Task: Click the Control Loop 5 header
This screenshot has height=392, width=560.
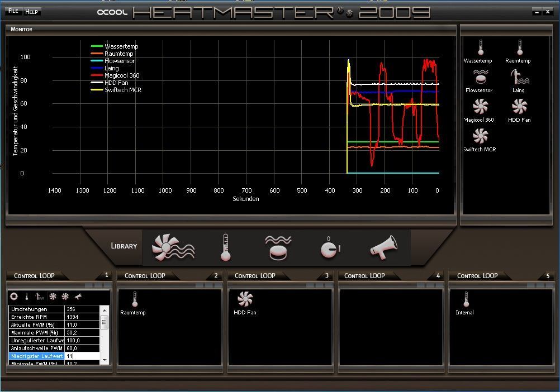Action: pos(477,276)
